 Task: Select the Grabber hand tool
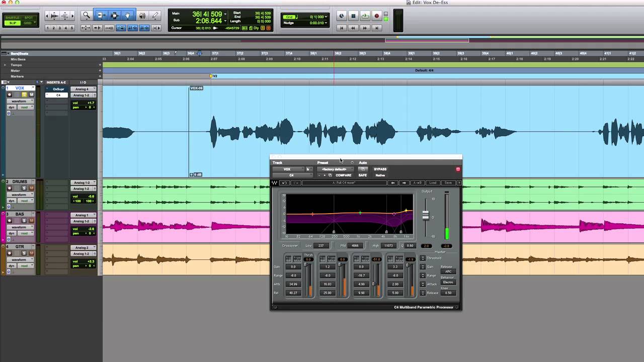pyautogui.click(x=127, y=16)
